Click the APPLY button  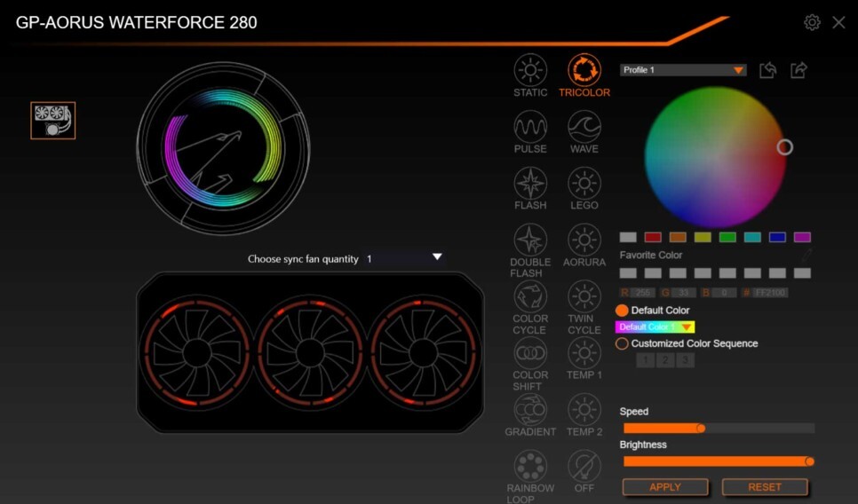click(x=665, y=487)
